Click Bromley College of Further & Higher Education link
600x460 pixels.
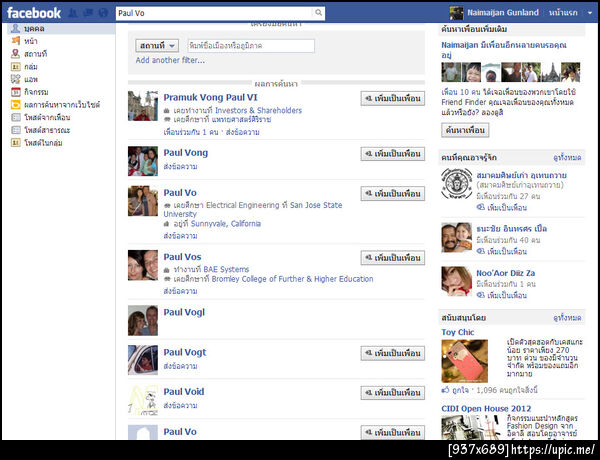292,279
